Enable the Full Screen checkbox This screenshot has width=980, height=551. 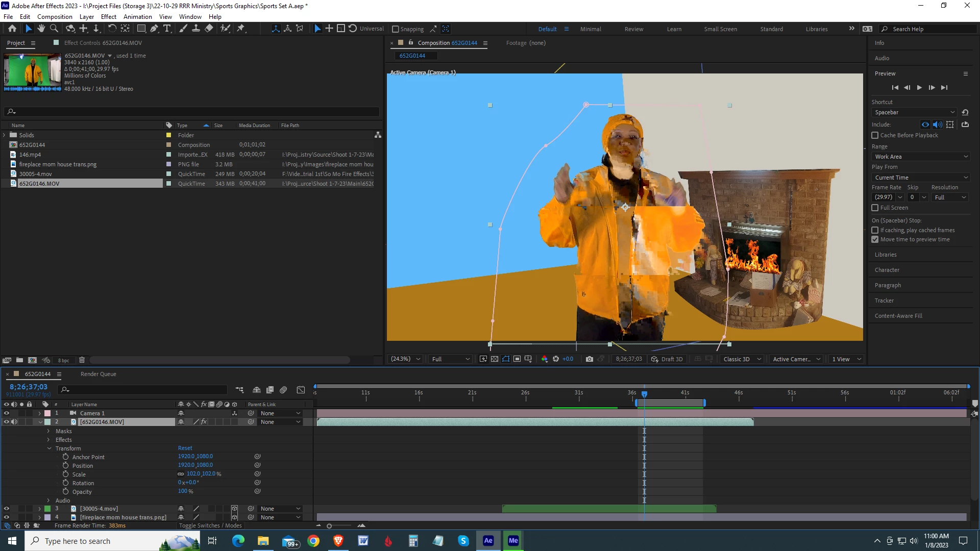pos(875,208)
